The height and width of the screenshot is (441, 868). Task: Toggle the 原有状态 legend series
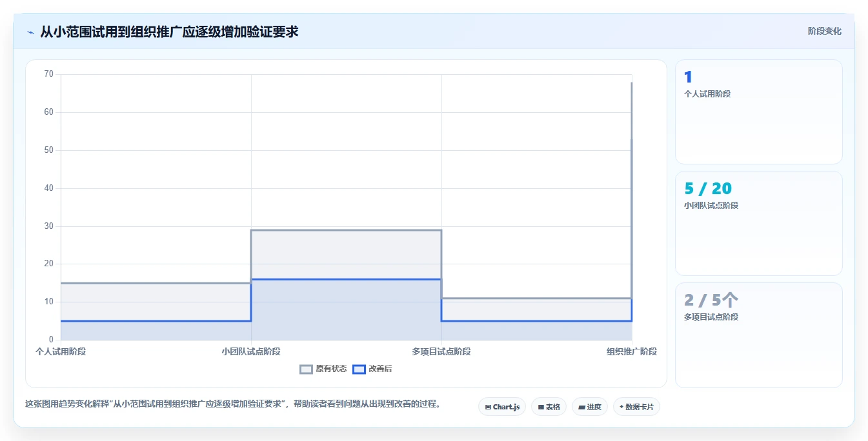pos(323,369)
